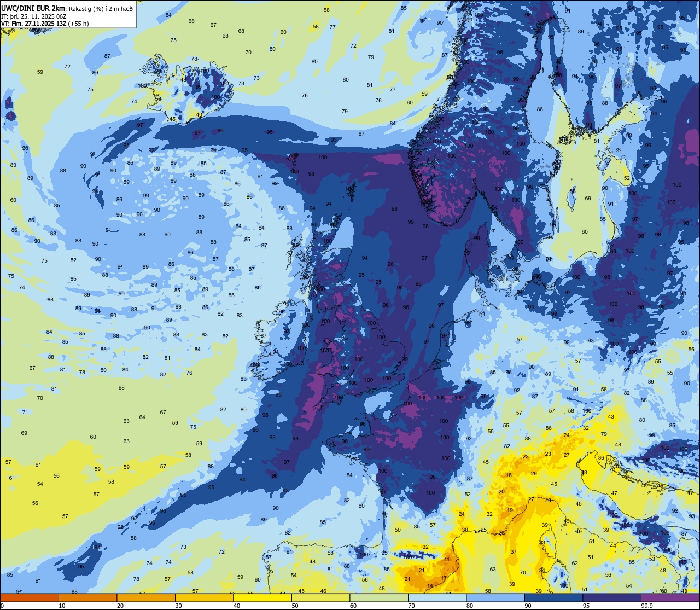Click the "VT: Fim. 27.11.2025 13Z" valid time
The image size is (700, 610).
coord(33,23)
